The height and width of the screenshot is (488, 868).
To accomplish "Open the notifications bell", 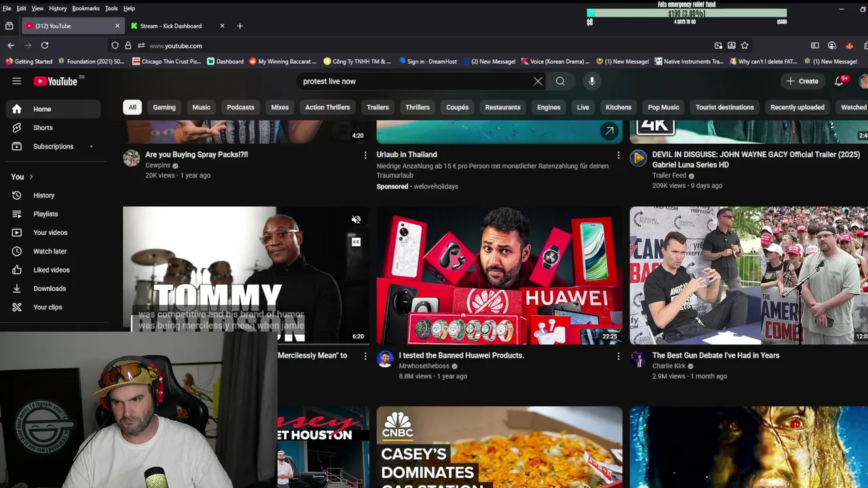I will (x=840, y=81).
